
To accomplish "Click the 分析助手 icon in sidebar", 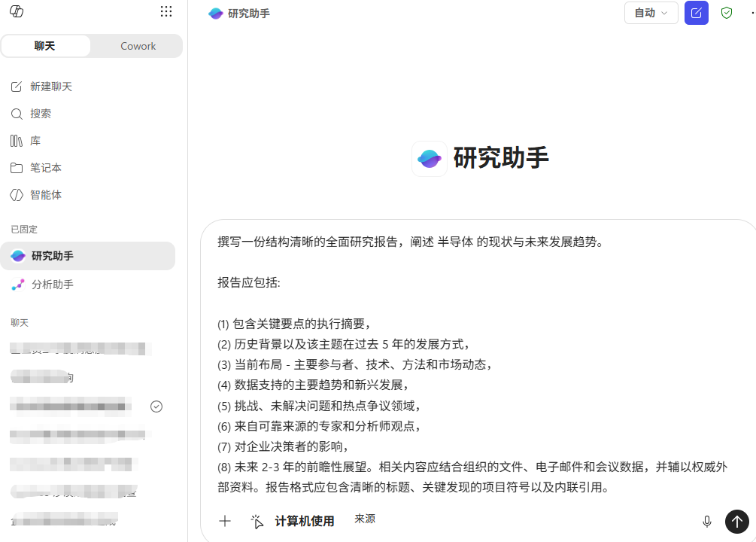I will point(18,285).
